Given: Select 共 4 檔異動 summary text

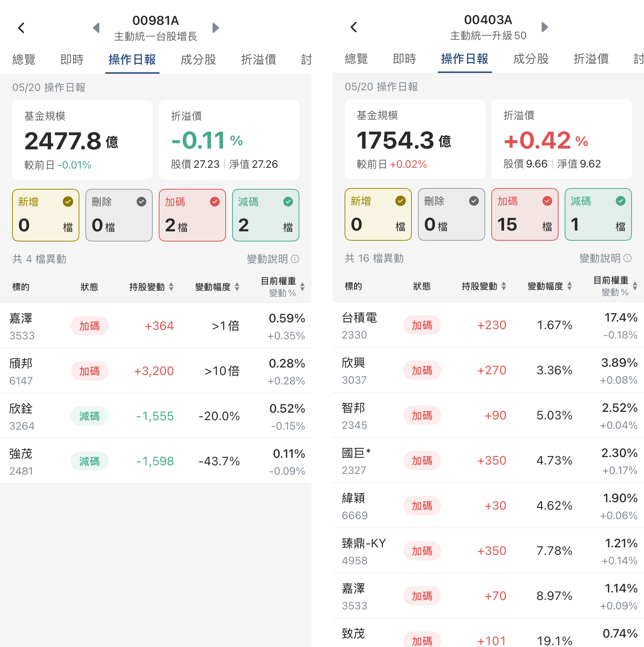Looking at the screenshot, I should 39,259.
